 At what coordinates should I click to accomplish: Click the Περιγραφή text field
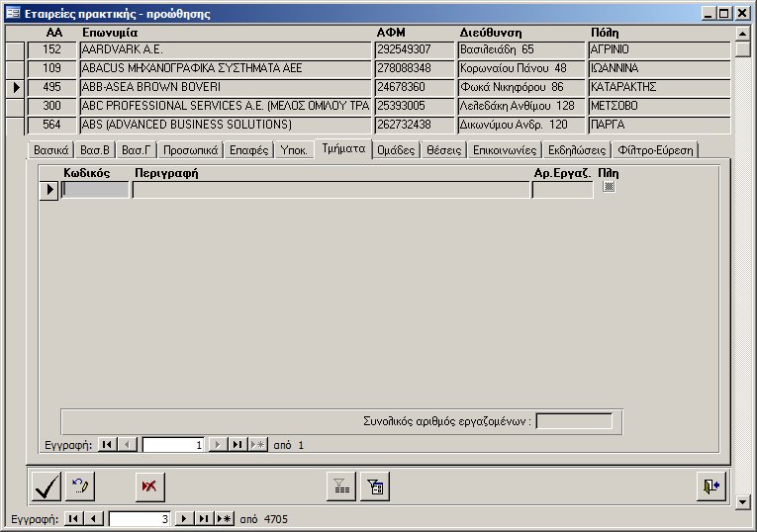coord(331,191)
